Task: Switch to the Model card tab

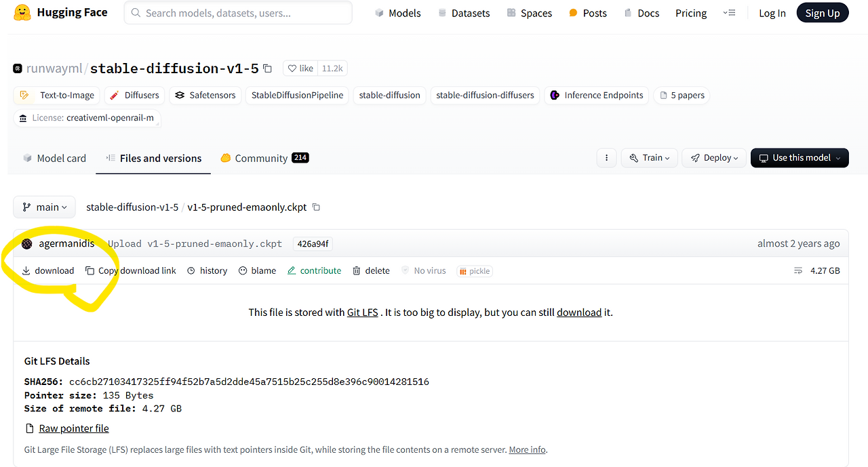Action: pos(54,158)
